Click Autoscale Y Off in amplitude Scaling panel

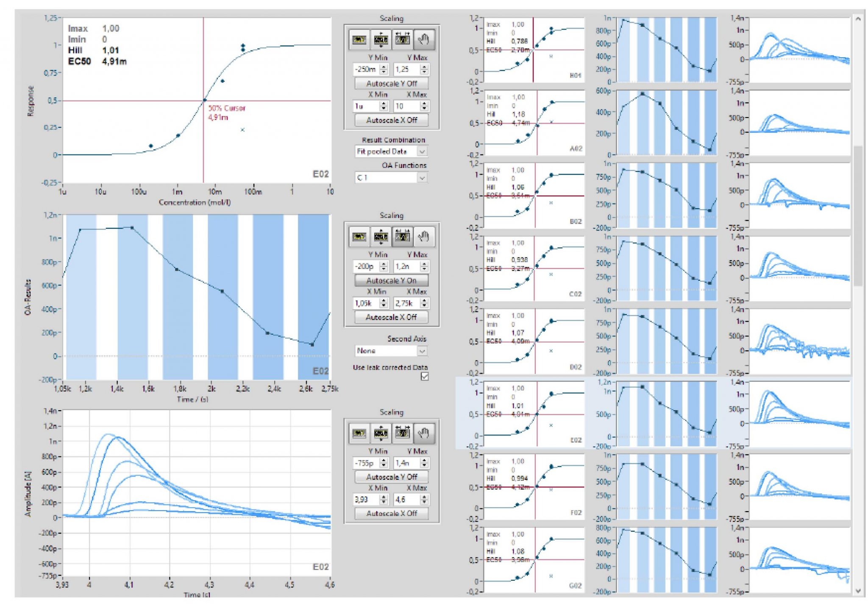click(391, 477)
